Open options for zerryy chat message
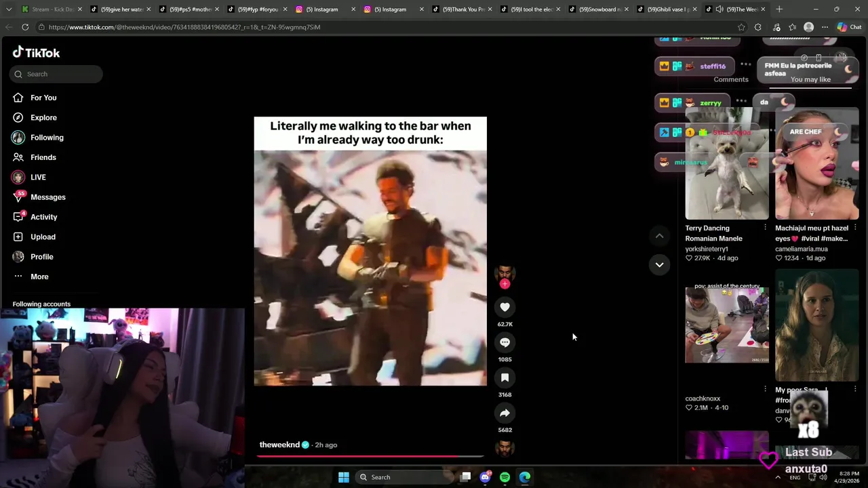This screenshot has height=488, width=868. [x=741, y=101]
